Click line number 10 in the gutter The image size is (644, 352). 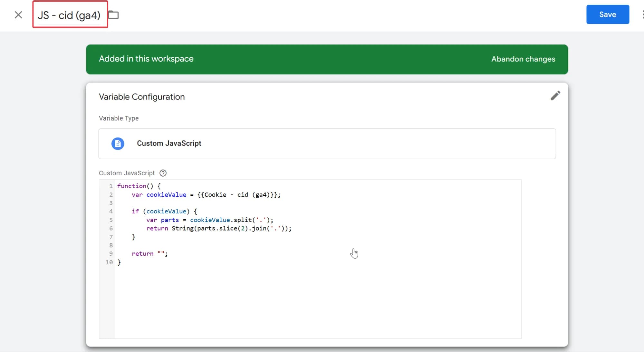point(109,262)
